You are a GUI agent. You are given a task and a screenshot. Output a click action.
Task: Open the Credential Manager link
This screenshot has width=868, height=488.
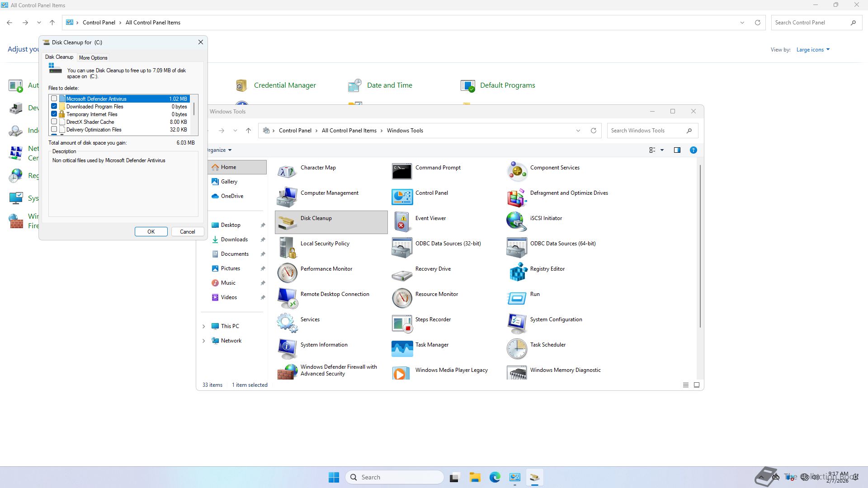tap(284, 85)
